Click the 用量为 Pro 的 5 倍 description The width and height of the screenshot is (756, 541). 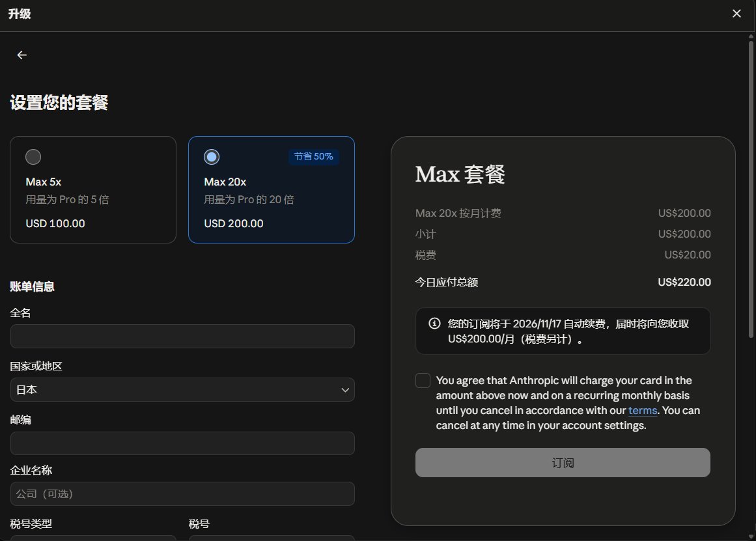click(x=67, y=200)
